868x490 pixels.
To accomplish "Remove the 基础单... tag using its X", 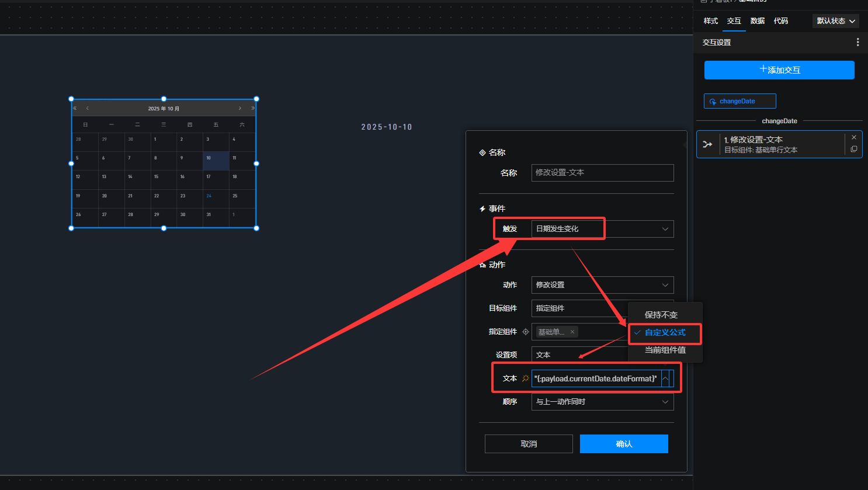I will pos(572,332).
